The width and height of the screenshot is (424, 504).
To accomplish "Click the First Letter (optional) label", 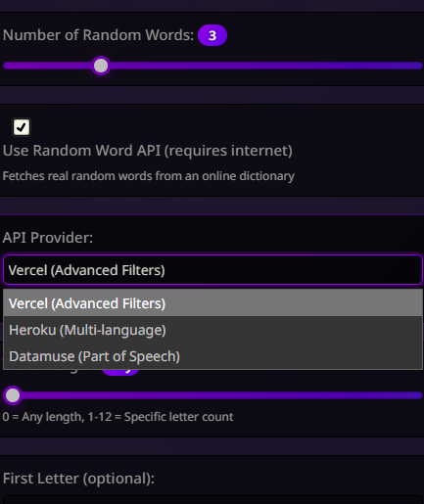I will pyautogui.click(x=78, y=479).
